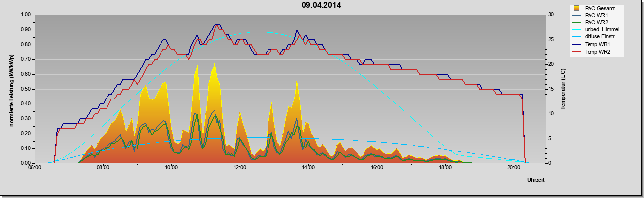Click the 20:00 time axis tick
The width and height of the screenshot is (644, 198).
(513, 168)
